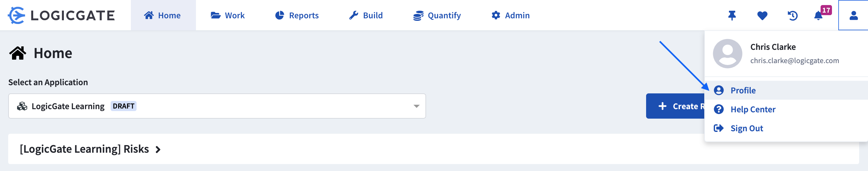868x171 pixels.
Task: Click the Sign Out arrow icon
Action: (719, 128)
